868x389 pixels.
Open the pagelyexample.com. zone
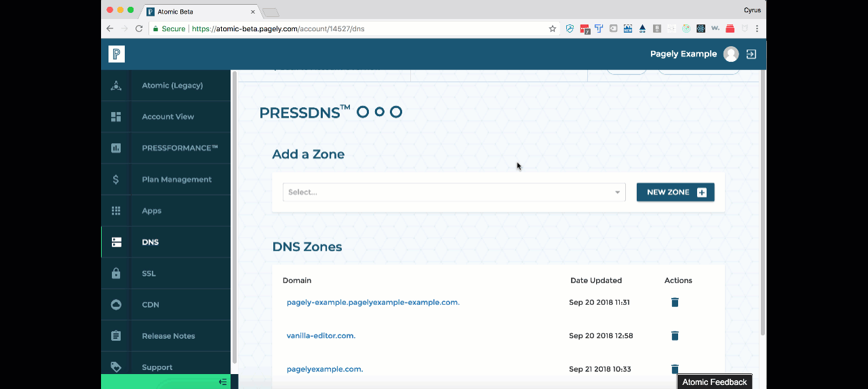pos(325,369)
